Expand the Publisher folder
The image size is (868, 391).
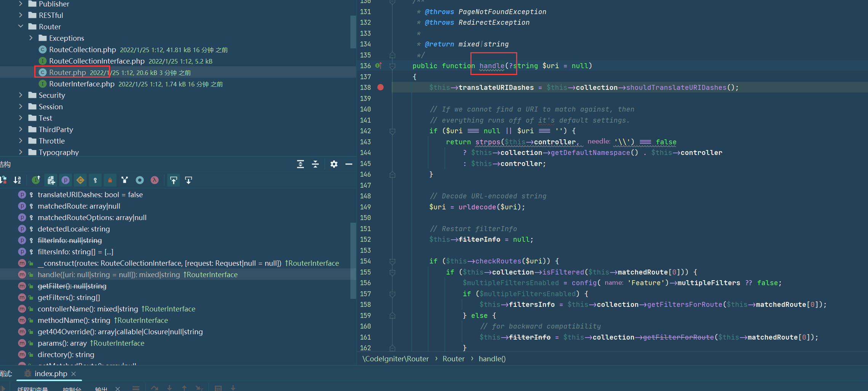[x=21, y=4]
